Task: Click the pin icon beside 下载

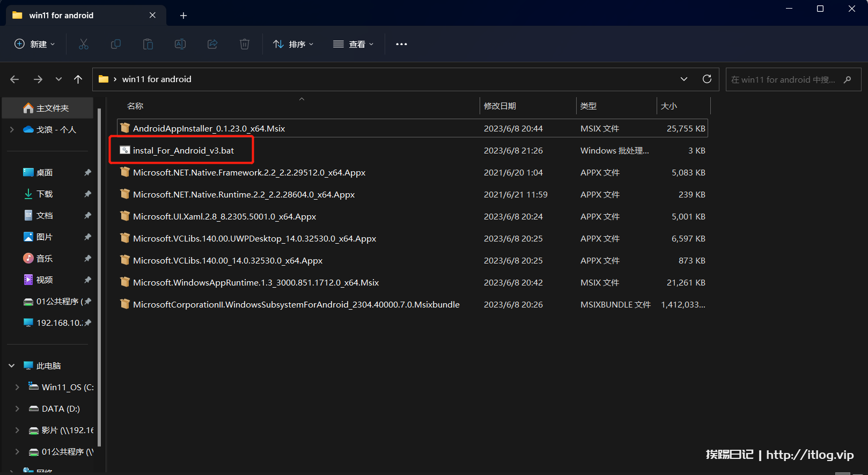Action: tap(87, 194)
